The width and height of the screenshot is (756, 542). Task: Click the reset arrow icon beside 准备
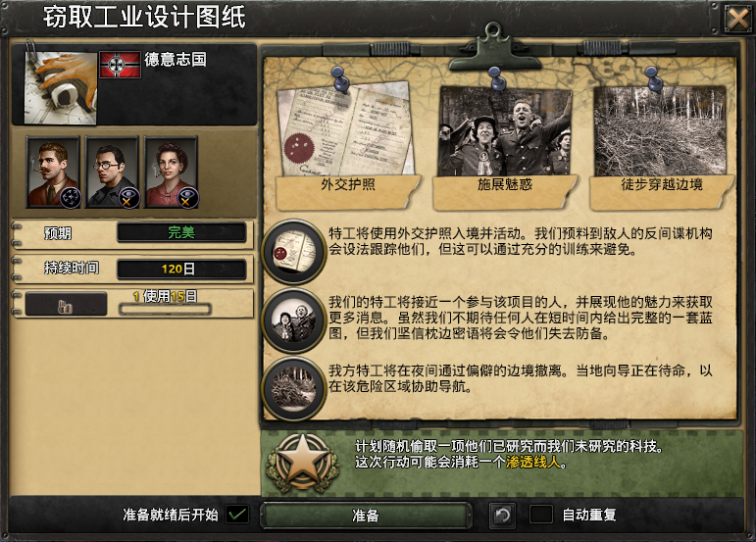click(x=502, y=516)
